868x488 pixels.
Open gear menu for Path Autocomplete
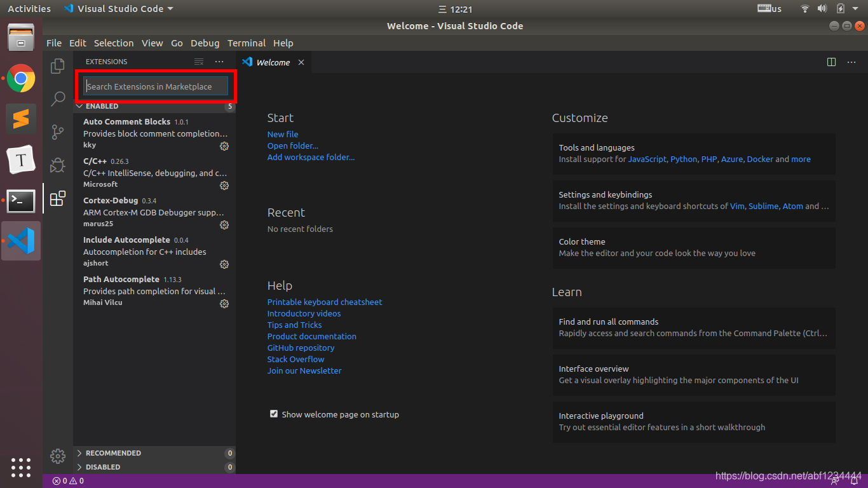tap(224, 304)
